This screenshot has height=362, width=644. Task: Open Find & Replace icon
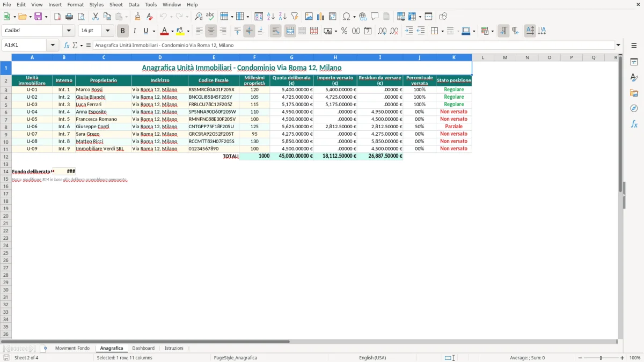[x=199, y=17]
